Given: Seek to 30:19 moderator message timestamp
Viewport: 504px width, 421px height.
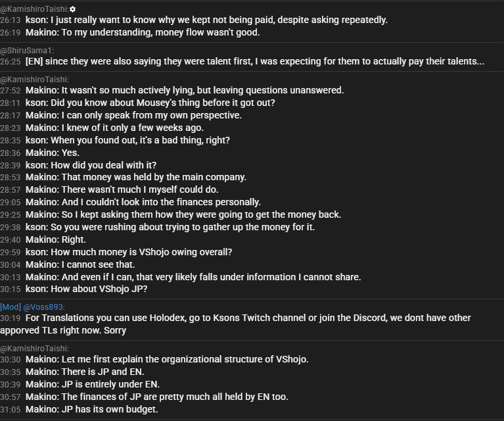Looking at the screenshot, I should click(x=11, y=318).
